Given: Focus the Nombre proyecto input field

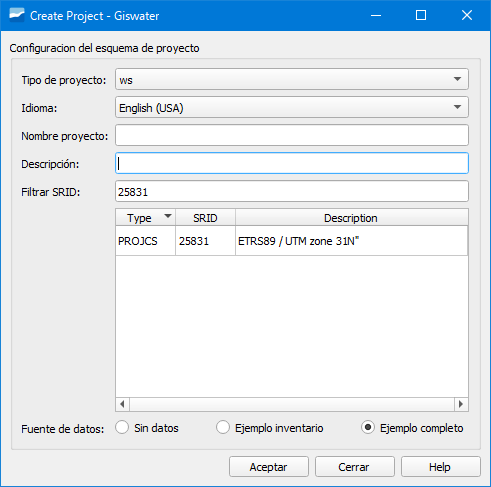Looking at the screenshot, I should tap(292, 135).
